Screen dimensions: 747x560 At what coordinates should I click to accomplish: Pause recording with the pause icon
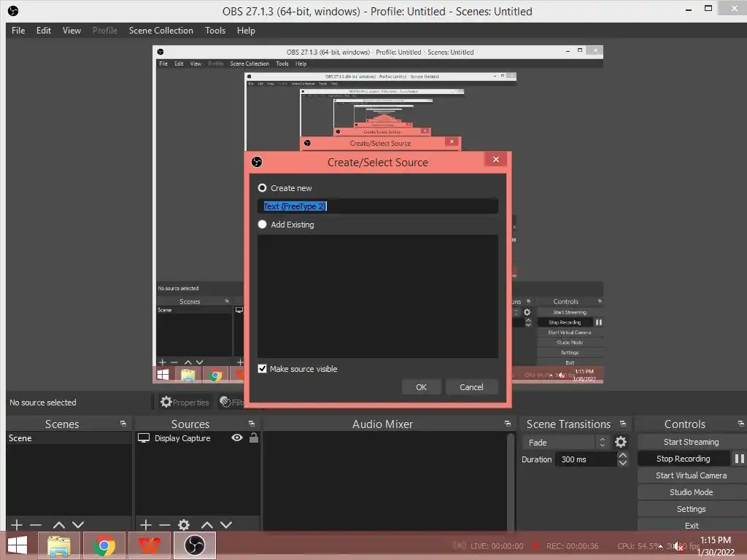[739, 459]
